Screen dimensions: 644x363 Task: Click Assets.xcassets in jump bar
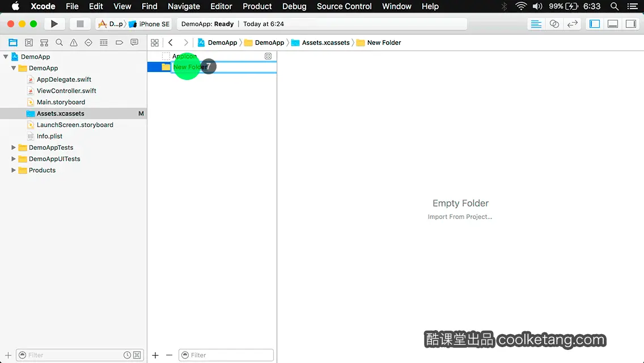[x=321, y=43]
